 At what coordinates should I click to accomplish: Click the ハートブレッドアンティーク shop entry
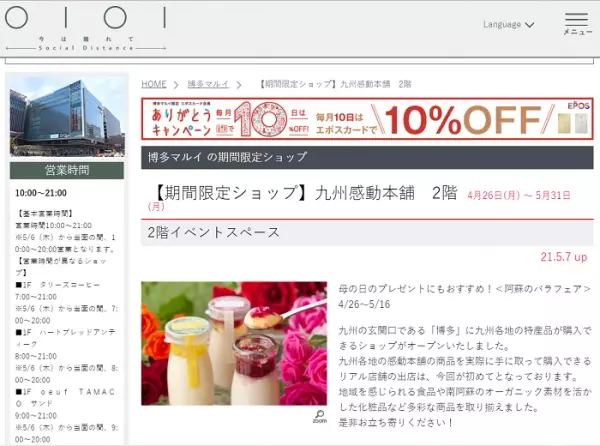65,338
